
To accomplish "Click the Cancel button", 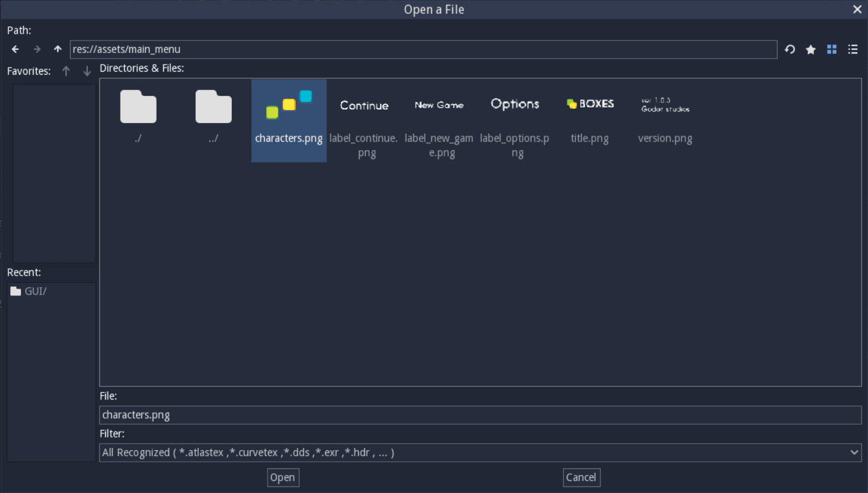I will tap(581, 477).
